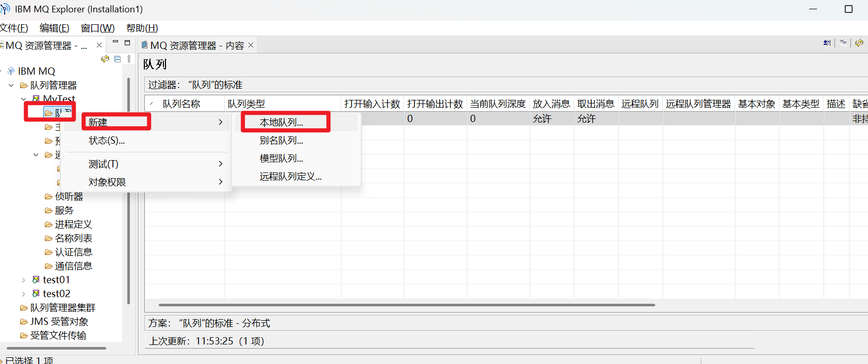Select the 队列管理器集群 tree item

[x=63, y=307]
